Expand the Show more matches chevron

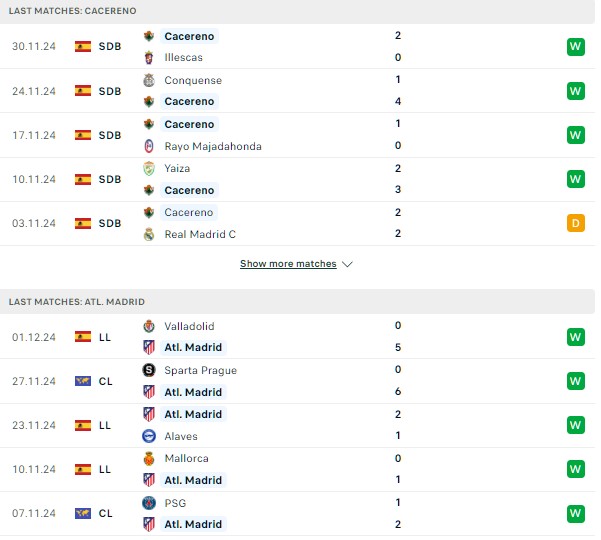pyautogui.click(x=347, y=264)
